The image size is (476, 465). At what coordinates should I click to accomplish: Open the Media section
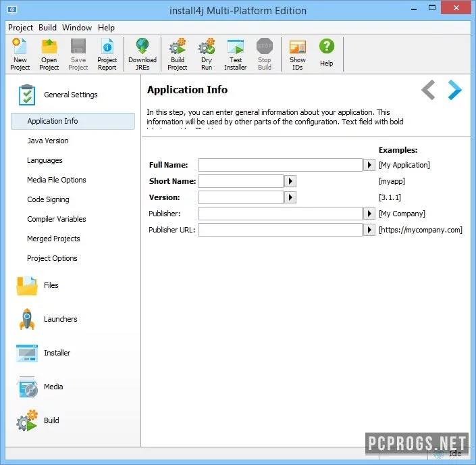pos(40,387)
